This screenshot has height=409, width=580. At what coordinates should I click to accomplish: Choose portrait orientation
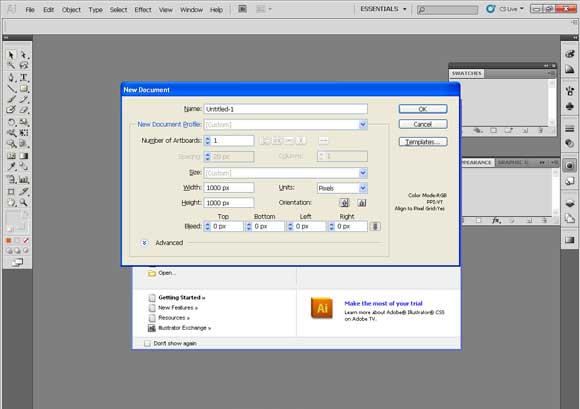[344, 203]
